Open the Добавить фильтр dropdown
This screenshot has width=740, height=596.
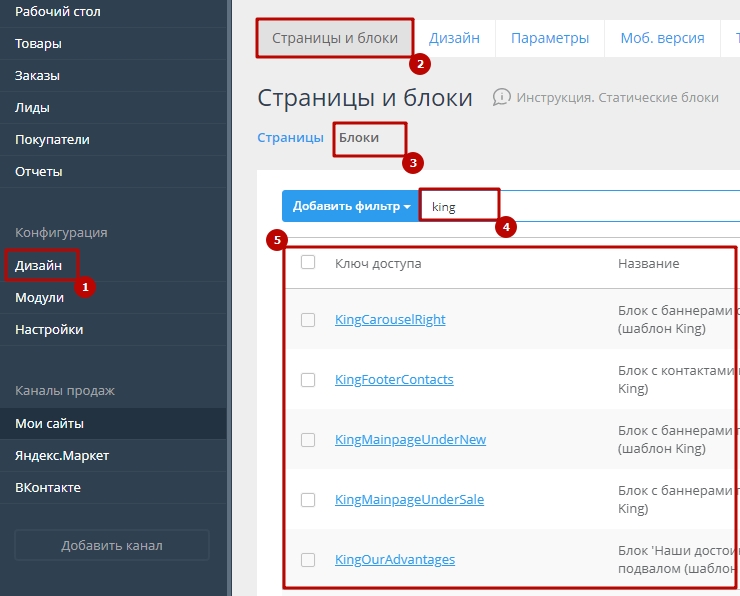point(351,206)
